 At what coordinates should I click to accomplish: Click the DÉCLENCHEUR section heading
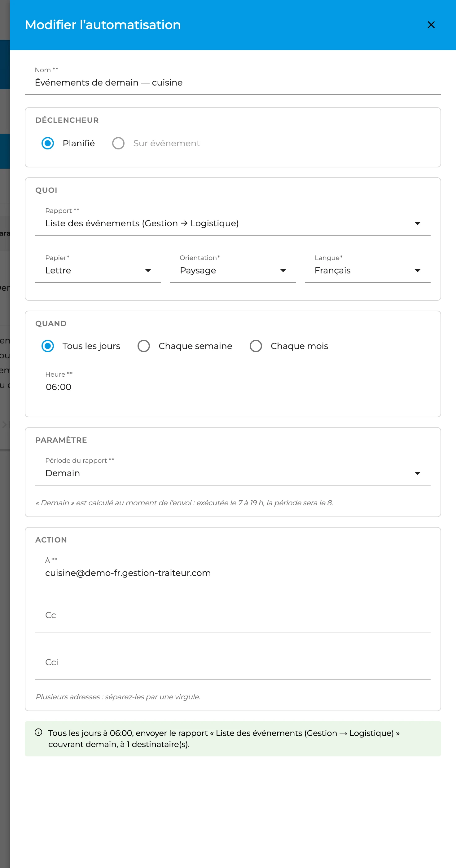pyautogui.click(x=67, y=120)
